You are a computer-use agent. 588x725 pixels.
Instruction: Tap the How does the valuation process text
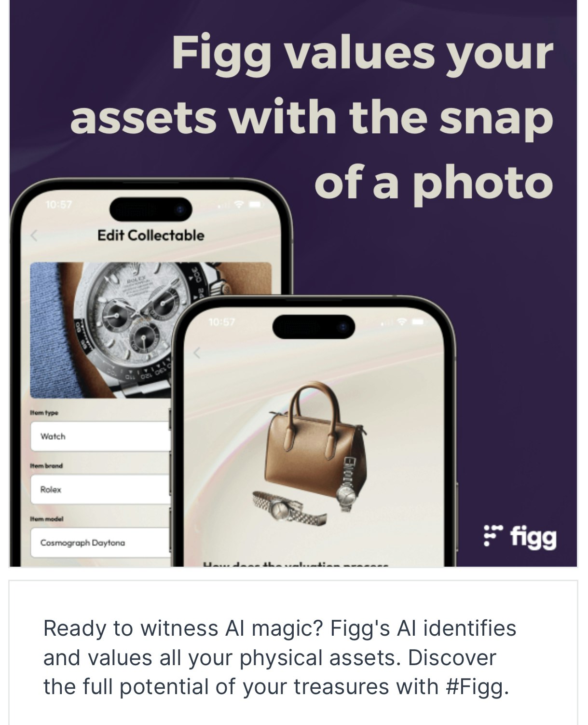tap(296, 563)
